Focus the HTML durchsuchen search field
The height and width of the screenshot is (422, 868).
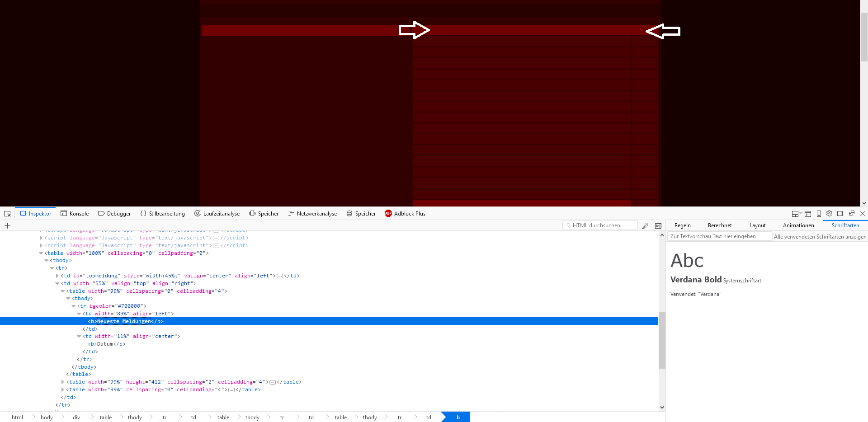(600, 225)
